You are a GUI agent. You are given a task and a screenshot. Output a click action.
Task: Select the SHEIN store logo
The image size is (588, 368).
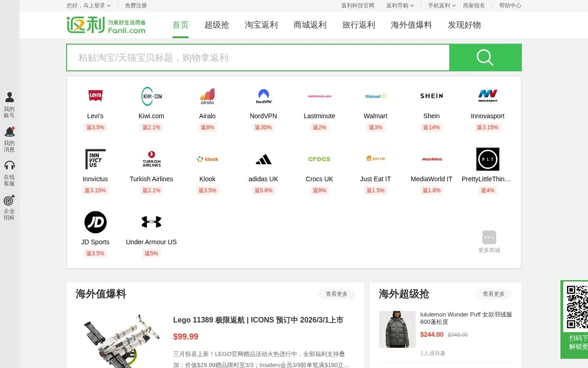(x=431, y=96)
